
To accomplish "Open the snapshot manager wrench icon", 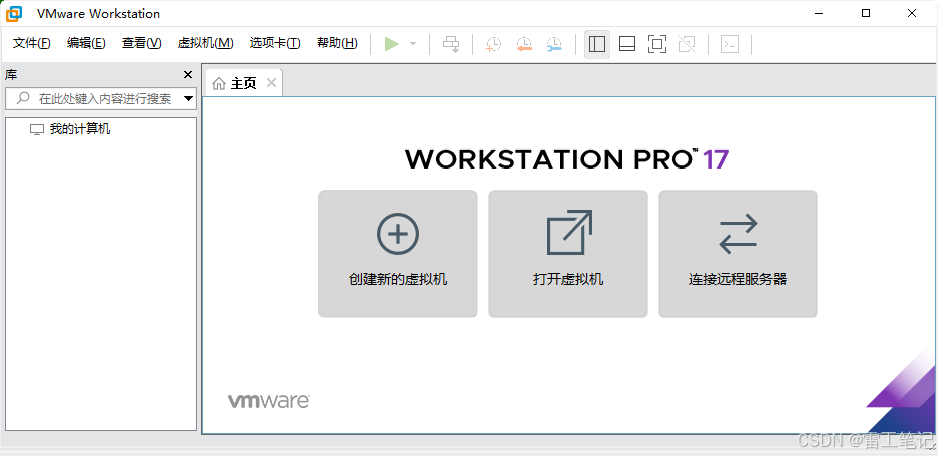I will tap(555, 44).
